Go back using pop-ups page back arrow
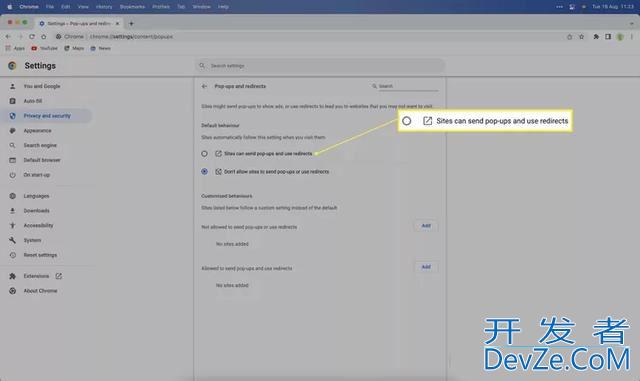The width and height of the screenshot is (640, 381). [204, 86]
